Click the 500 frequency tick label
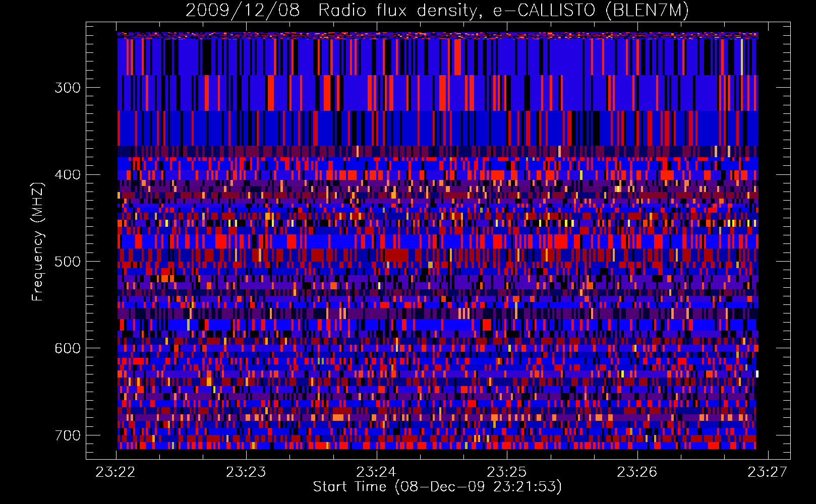 pyautogui.click(x=68, y=261)
